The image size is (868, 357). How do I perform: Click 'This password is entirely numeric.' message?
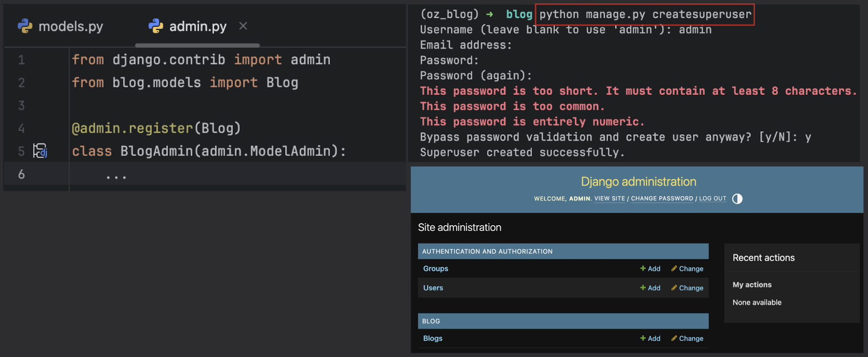coord(532,122)
